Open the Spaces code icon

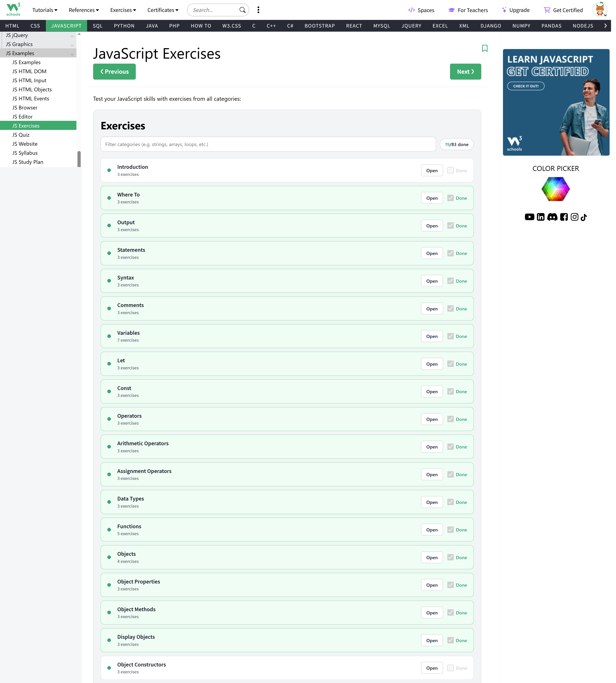point(412,10)
